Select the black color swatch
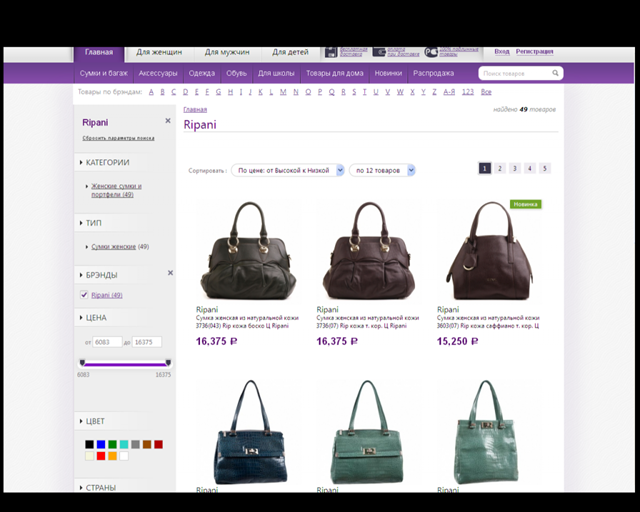Image resolution: width=640 pixels, height=512 pixels. pos(89,444)
